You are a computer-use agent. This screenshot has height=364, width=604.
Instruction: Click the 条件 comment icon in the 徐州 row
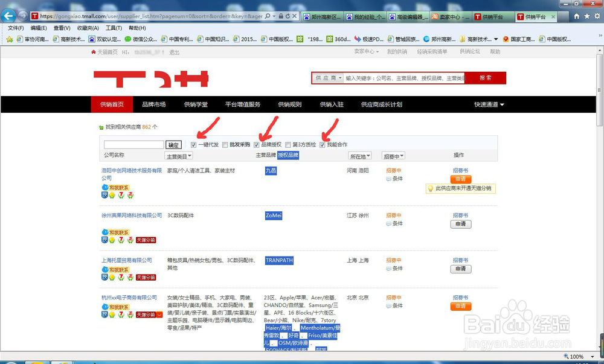pyautogui.click(x=388, y=224)
